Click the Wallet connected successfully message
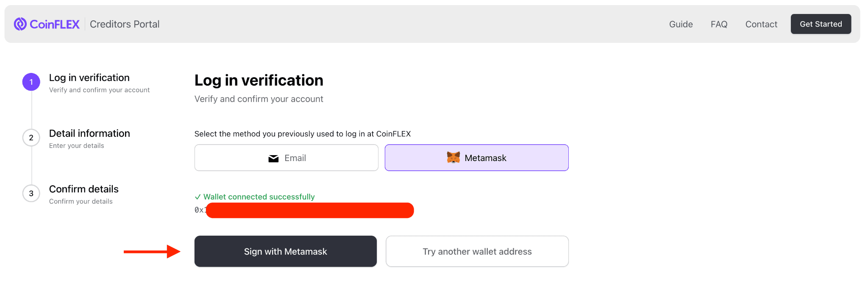Screen dimensions: 868x281 tap(259, 197)
